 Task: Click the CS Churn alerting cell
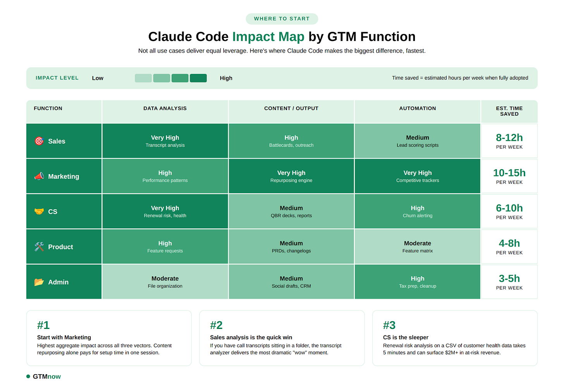pyautogui.click(x=417, y=211)
